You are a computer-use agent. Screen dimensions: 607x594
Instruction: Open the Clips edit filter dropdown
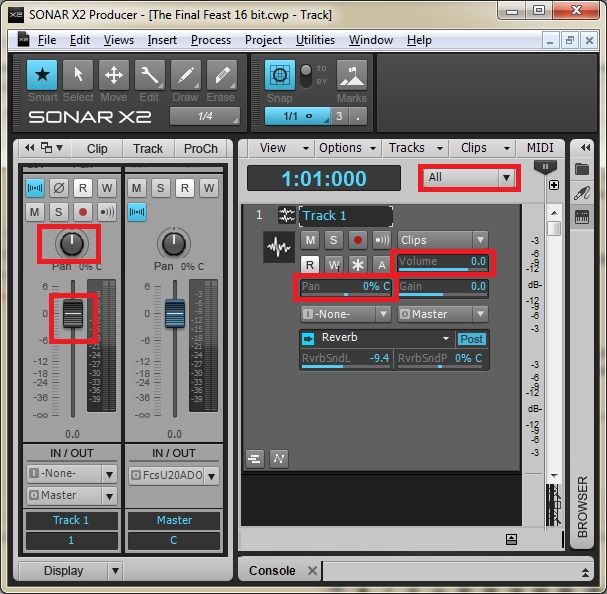coord(442,240)
